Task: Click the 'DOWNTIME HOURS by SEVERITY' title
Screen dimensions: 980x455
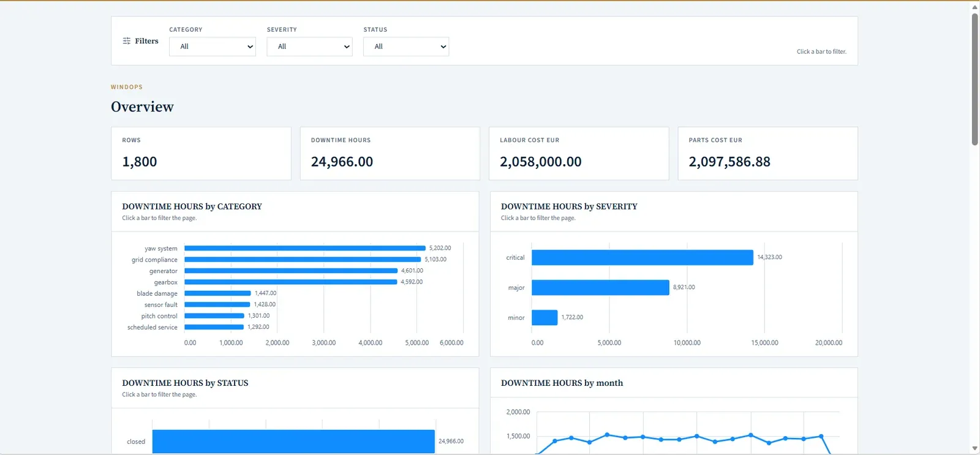Action: point(569,206)
